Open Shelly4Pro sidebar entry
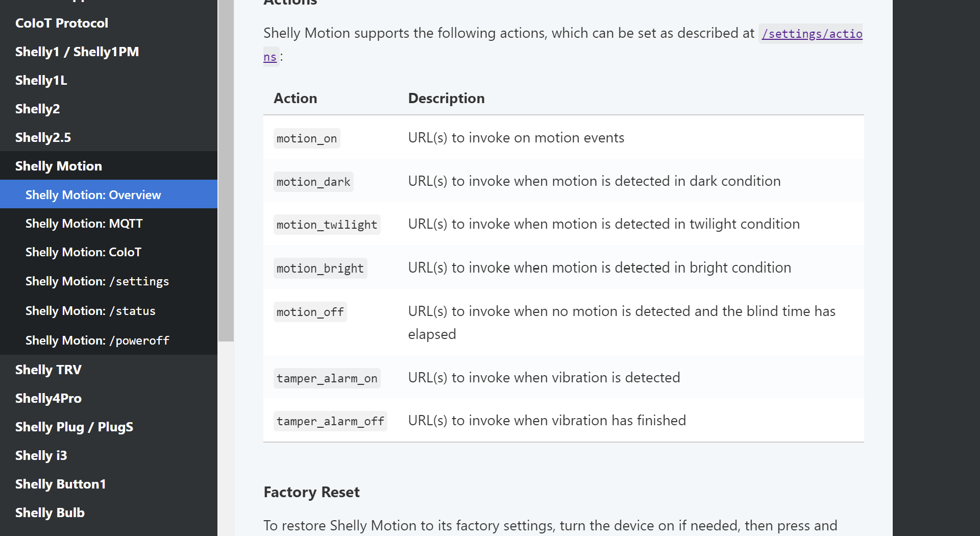This screenshot has width=980, height=536. 48,398
